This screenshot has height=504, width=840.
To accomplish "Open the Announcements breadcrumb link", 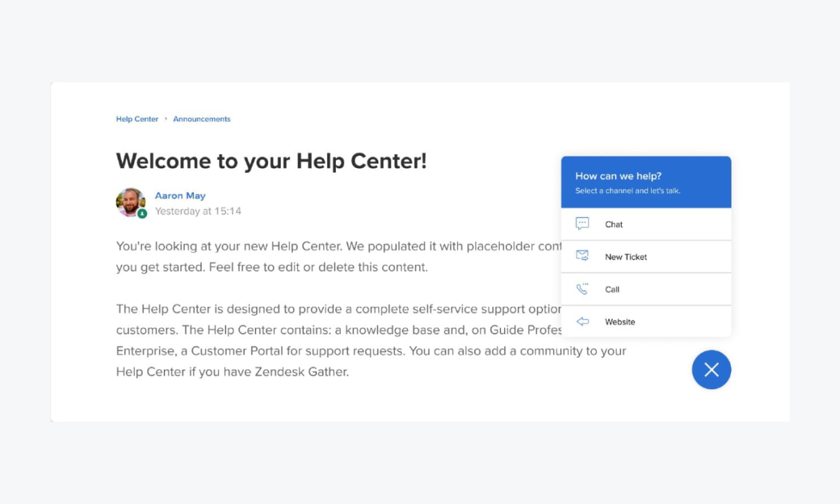I will [202, 119].
